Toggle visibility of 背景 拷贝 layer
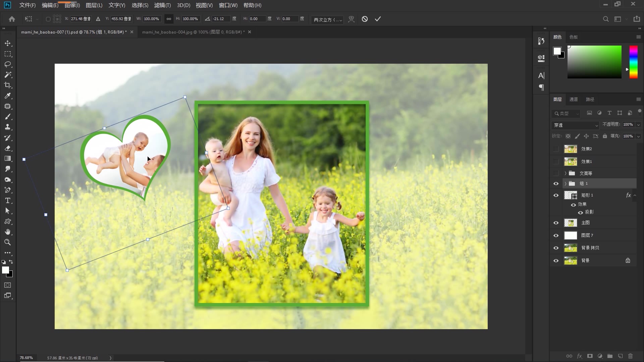Image resolution: width=644 pixels, height=362 pixels. click(556, 248)
